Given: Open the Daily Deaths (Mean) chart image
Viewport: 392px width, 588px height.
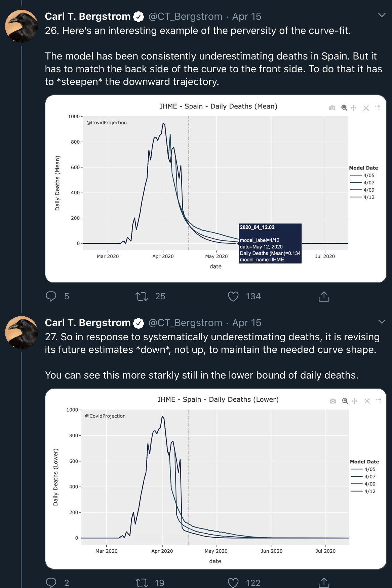Looking at the screenshot, I should pyautogui.click(x=216, y=189).
